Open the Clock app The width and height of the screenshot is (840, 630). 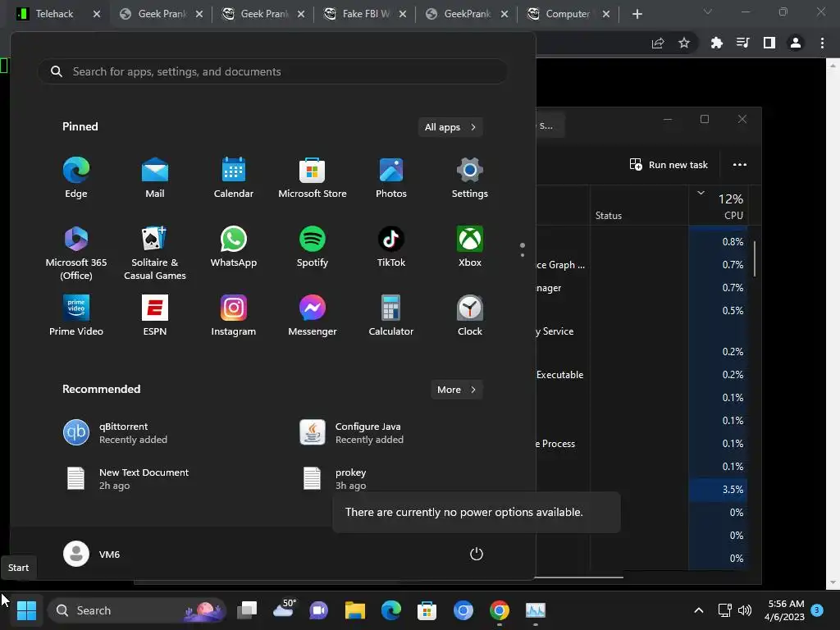tap(470, 316)
